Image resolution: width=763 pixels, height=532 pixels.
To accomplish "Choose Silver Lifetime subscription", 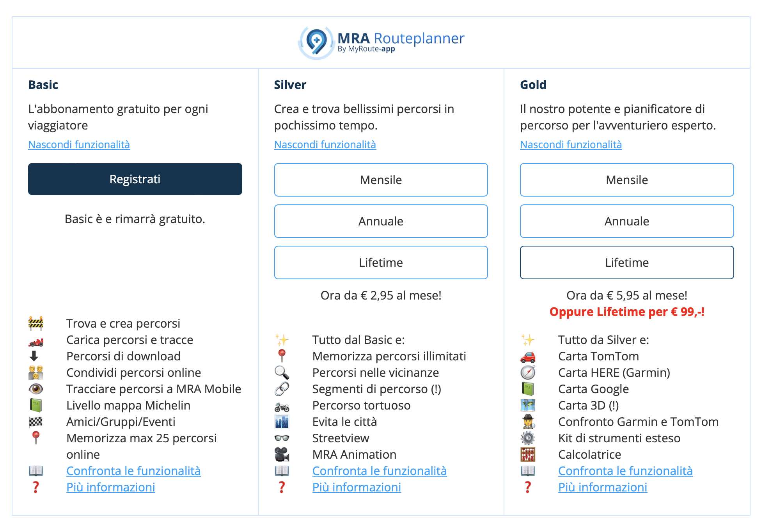I will tap(381, 262).
